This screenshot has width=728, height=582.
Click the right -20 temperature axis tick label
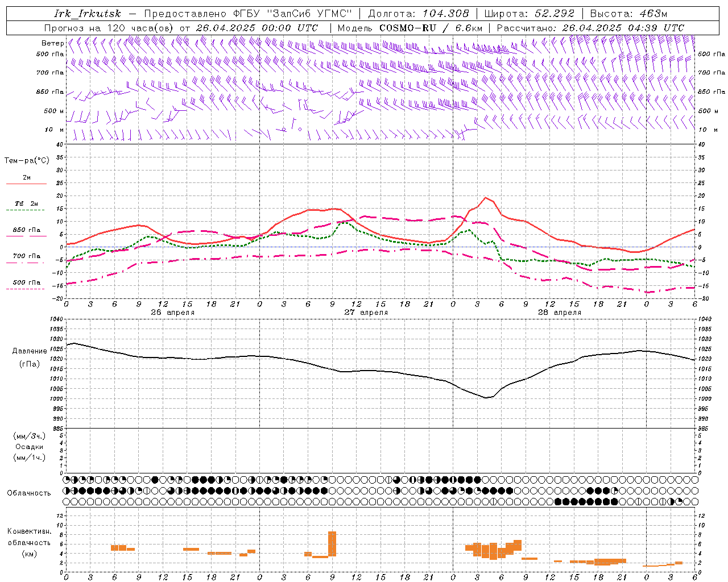[x=702, y=298]
